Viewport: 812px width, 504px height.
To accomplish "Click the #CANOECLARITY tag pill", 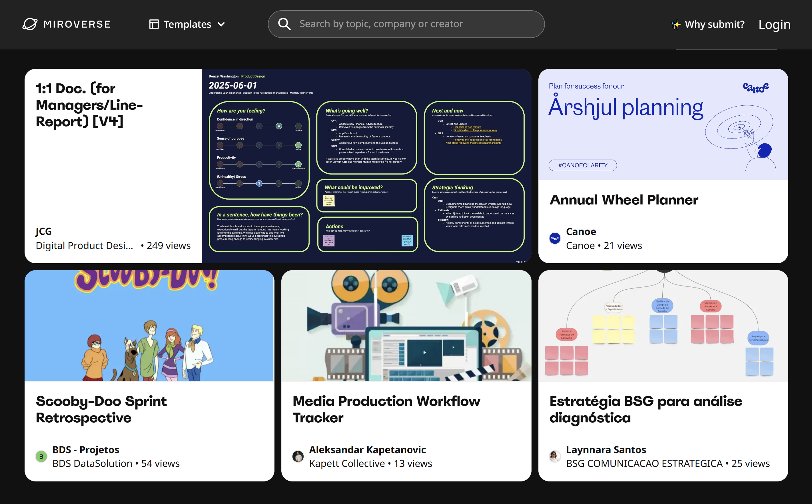I will (582, 165).
